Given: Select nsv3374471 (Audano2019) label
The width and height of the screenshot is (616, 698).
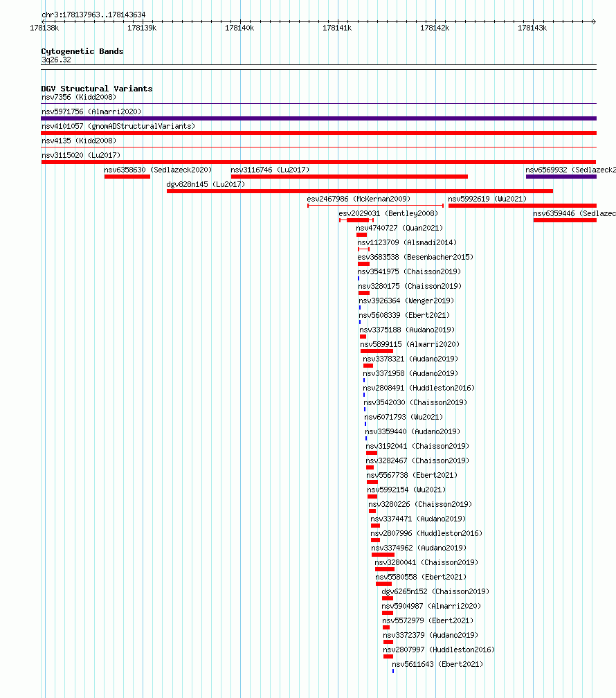Looking at the screenshot, I should point(418,519).
